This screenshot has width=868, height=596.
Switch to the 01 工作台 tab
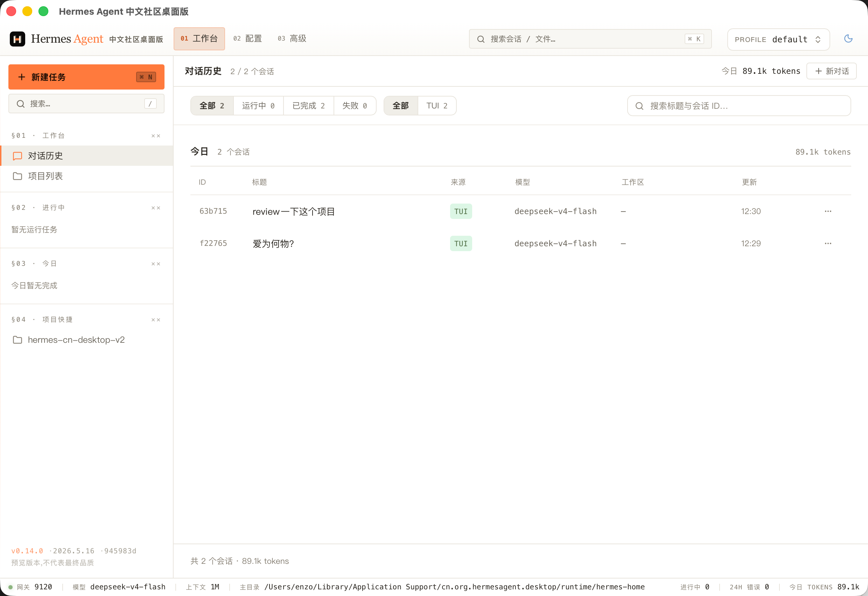[199, 38]
